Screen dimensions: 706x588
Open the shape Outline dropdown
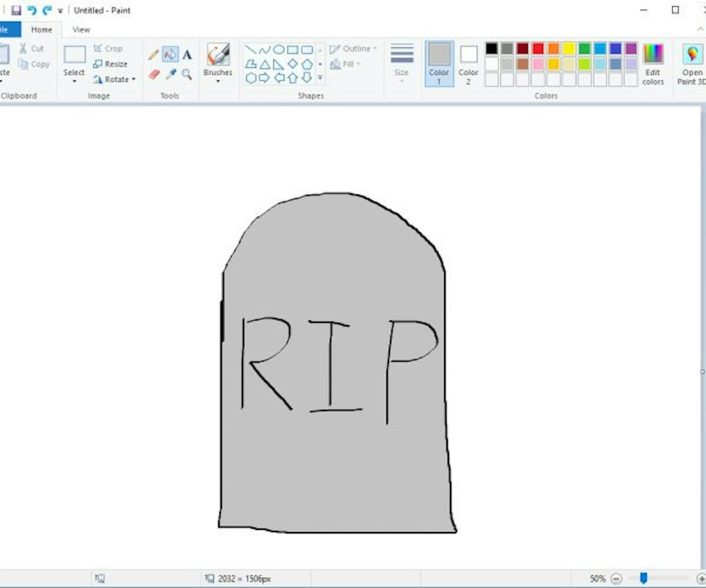click(353, 49)
